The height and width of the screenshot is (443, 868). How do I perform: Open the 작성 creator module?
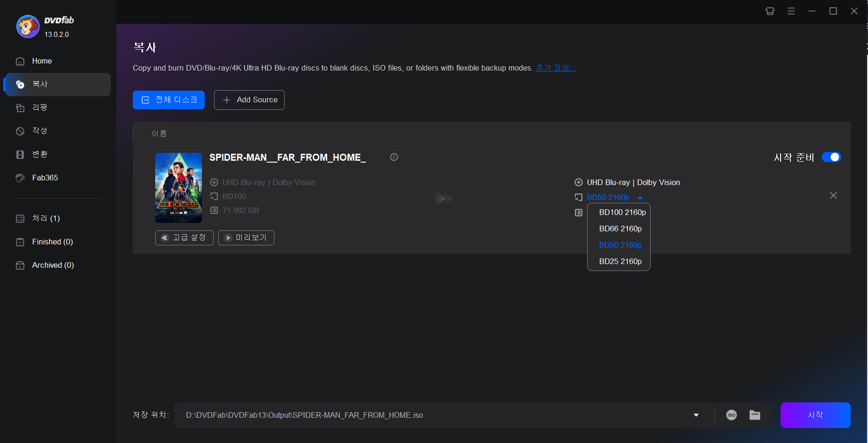[58, 131]
